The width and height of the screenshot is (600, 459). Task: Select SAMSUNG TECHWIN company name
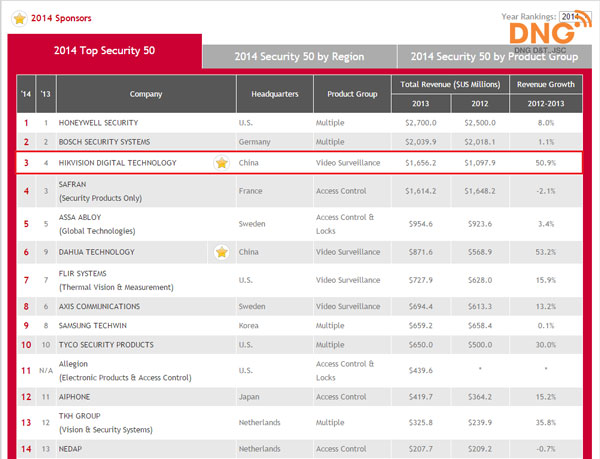click(x=93, y=326)
